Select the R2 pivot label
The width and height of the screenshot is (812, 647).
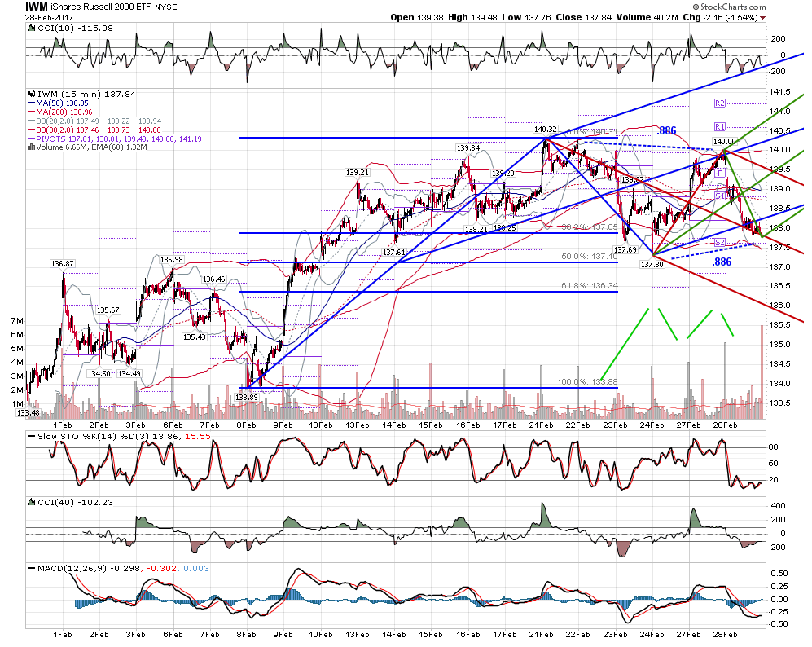[720, 103]
